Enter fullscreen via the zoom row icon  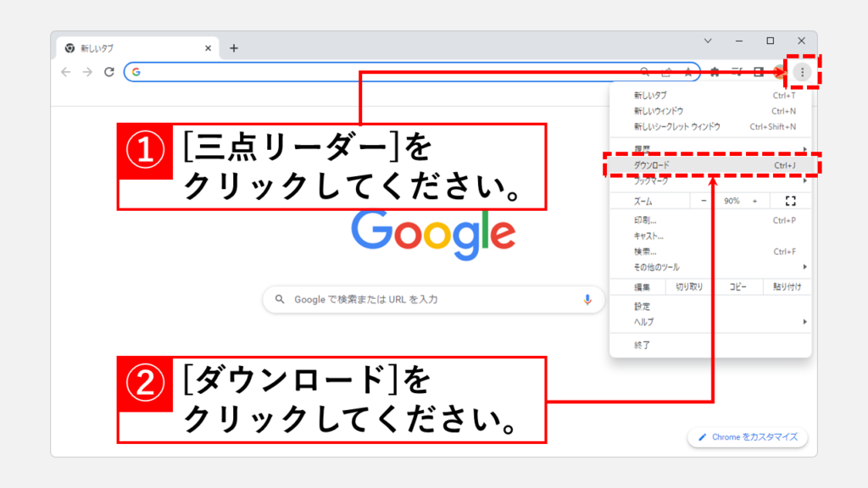791,201
